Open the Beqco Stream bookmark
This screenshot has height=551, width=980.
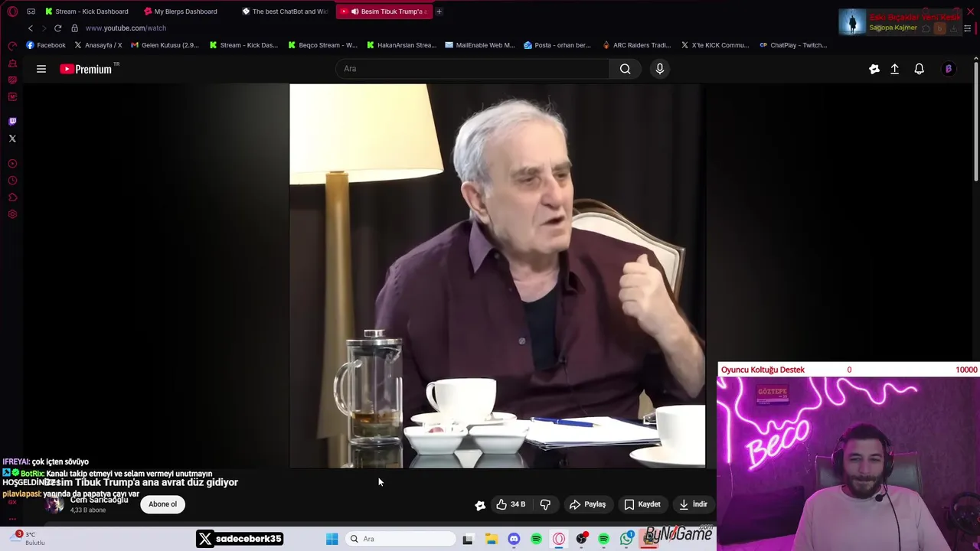point(322,45)
